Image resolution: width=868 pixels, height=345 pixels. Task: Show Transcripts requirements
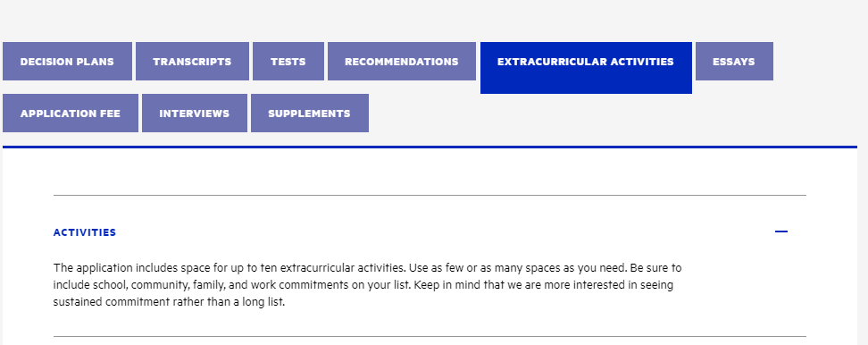192,62
